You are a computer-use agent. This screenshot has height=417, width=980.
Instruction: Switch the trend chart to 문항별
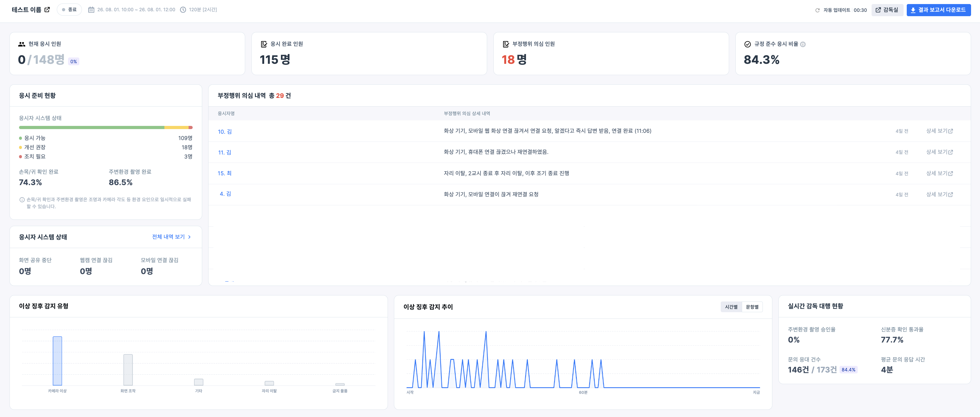coord(752,307)
